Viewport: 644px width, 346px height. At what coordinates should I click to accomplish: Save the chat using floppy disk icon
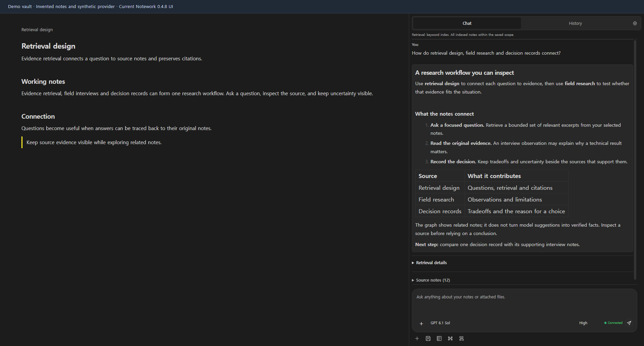click(x=428, y=339)
